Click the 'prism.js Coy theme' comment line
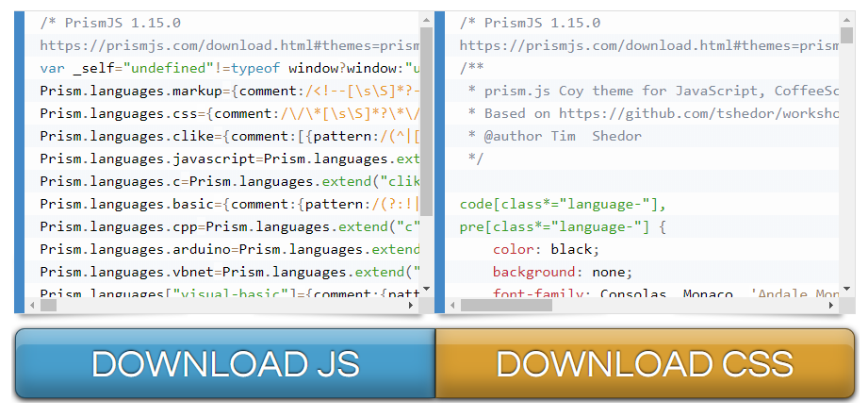The height and width of the screenshot is (417, 868). (x=653, y=91)
